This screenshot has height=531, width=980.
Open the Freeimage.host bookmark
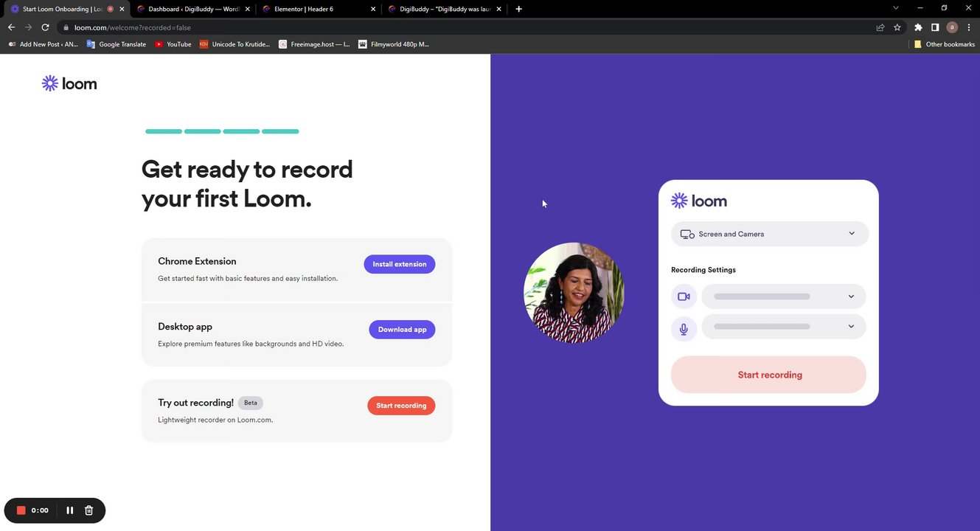pos(314,44)
